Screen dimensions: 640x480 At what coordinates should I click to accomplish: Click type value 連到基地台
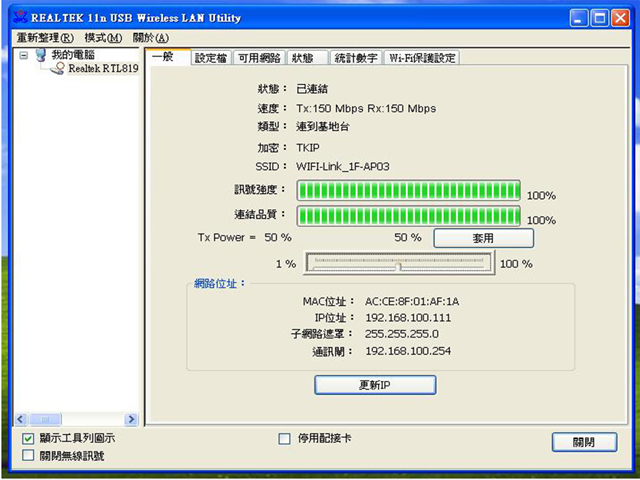(x=322, y=127)
